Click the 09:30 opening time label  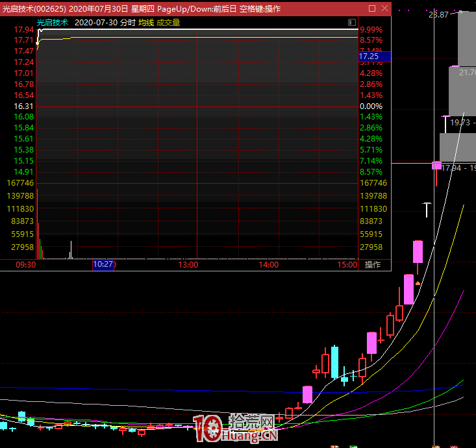(25, 265)
